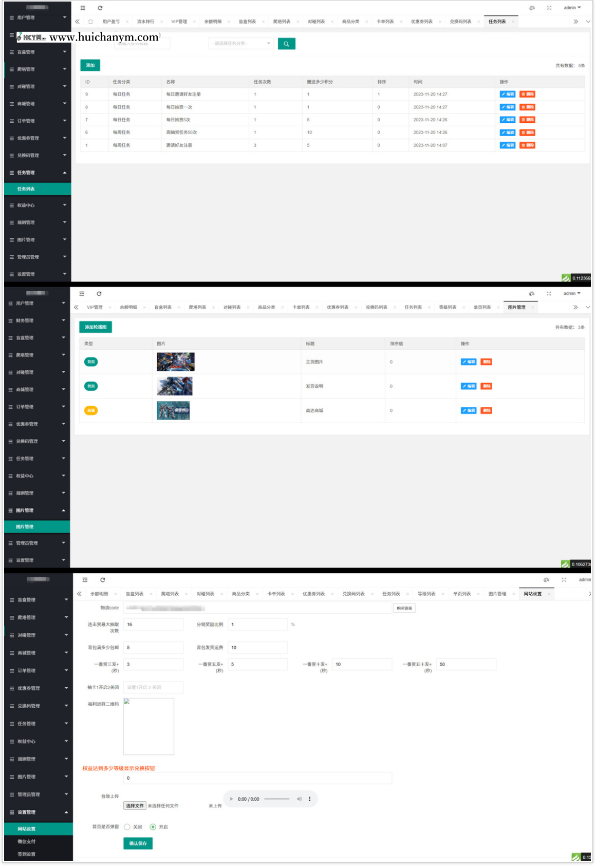Open the 微信支付 sidebar submenu item

click(x=27, y=841)
